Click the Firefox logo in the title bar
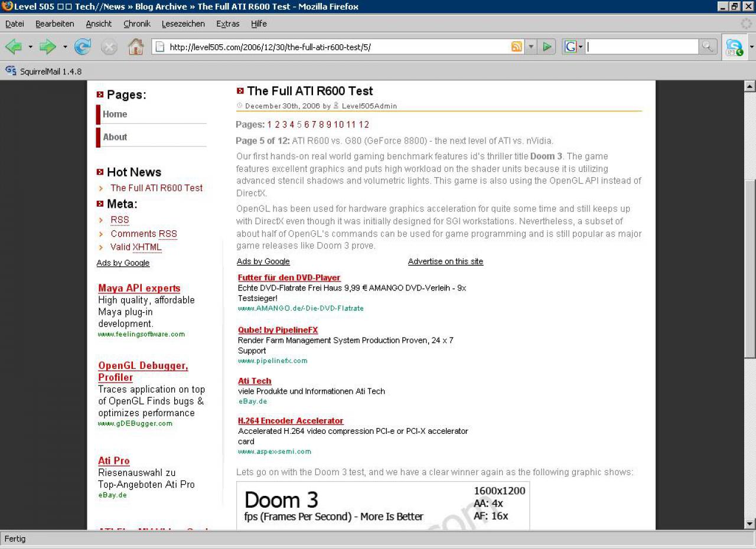This screenshot has height=549, width=756. [x=7, y=6]
